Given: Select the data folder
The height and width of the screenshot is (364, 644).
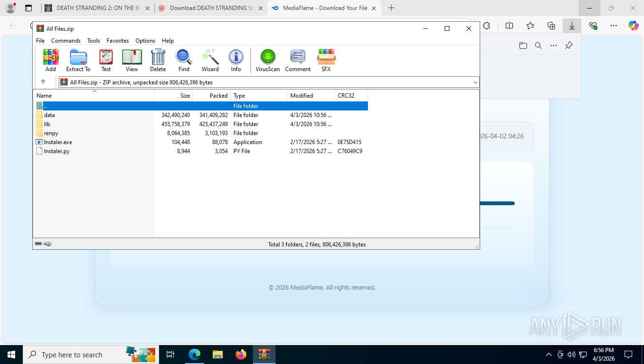Looking at the screenshot, I should click(49, 115).
